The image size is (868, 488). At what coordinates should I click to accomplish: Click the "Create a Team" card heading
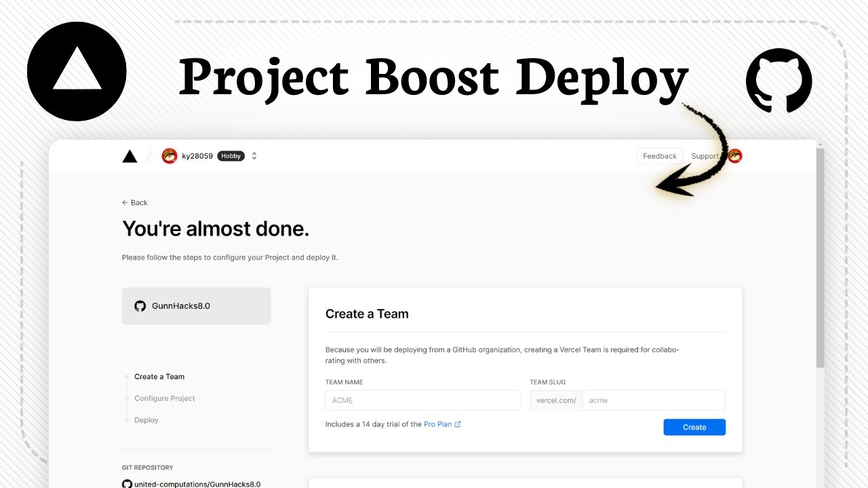(367, 314)
